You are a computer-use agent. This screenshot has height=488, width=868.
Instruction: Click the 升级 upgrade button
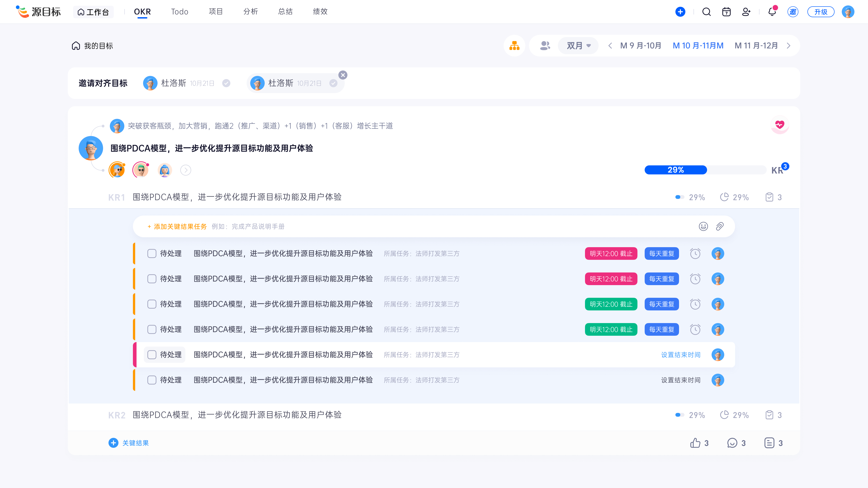click(x=821, y=12)
